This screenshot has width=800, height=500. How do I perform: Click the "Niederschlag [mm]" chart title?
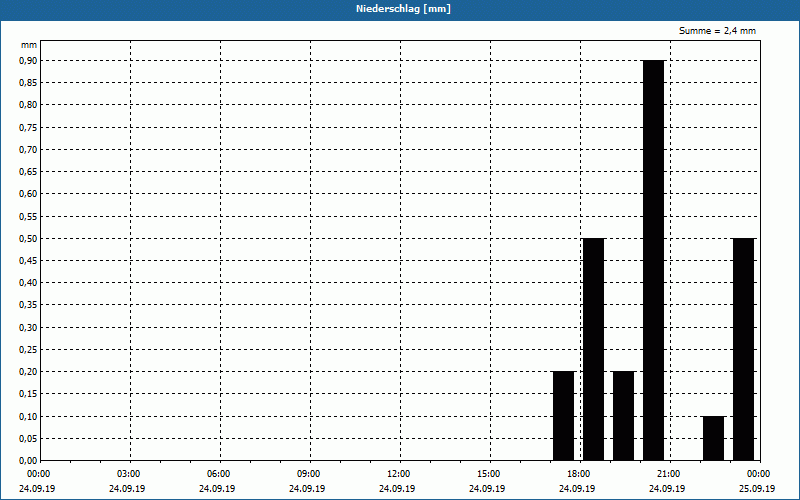pyautogui.click(x=403, y=9)
